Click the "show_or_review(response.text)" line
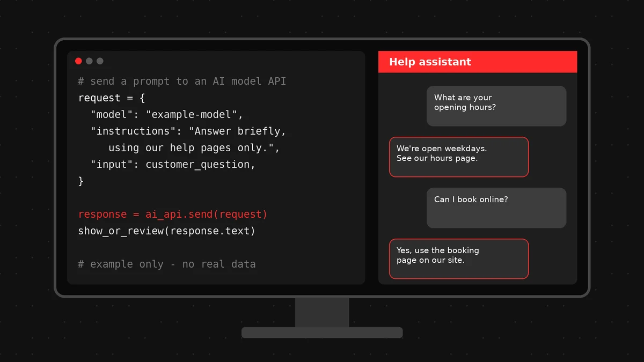The image size is (644, 362). (x=167, y=231)
